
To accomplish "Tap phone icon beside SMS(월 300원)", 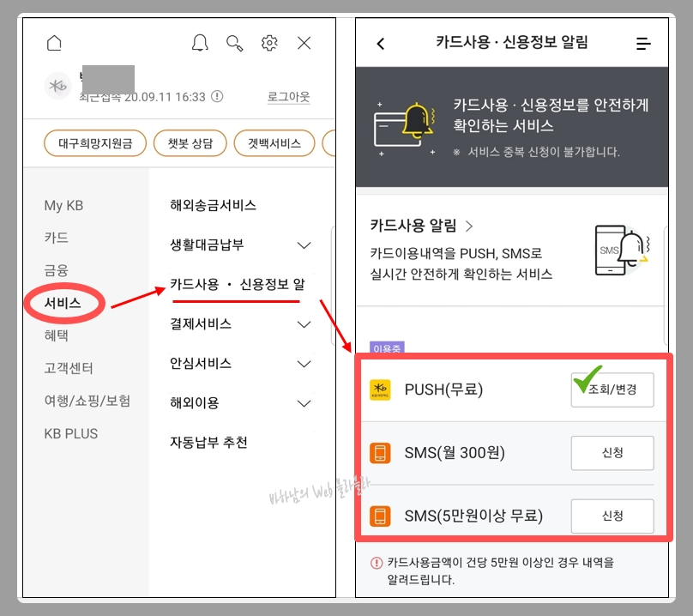I will point(380,453).
